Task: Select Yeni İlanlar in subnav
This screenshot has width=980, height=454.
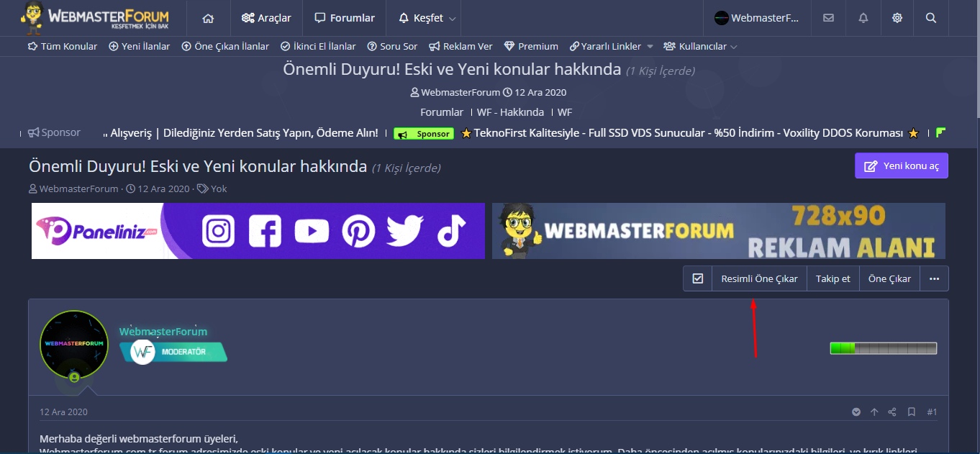Action: [140, 46]
